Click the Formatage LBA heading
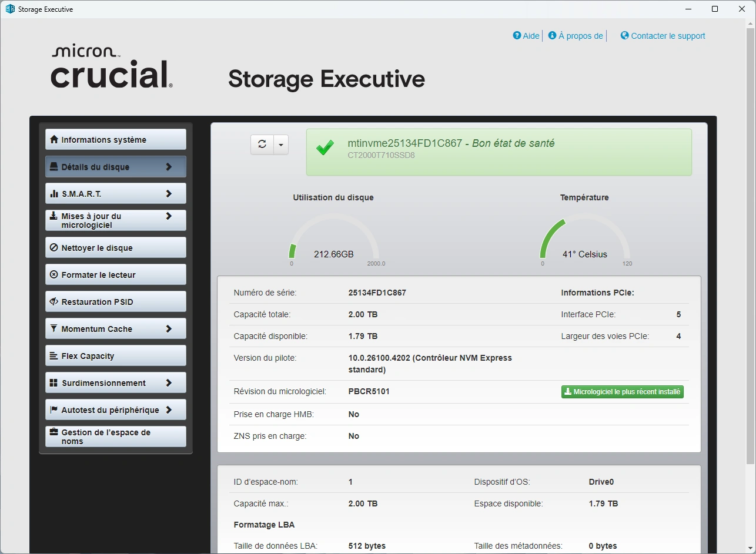The image size is (756, 554). click(264, 525)
